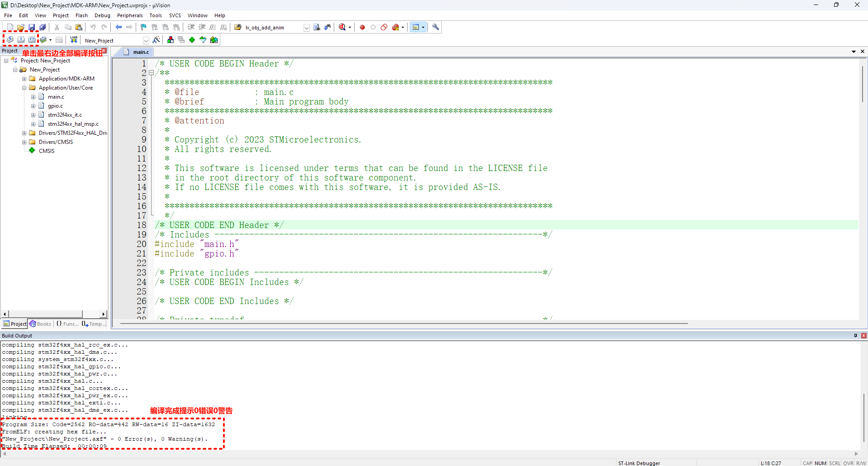Open Pack Installer icon

tap(214, 40)
